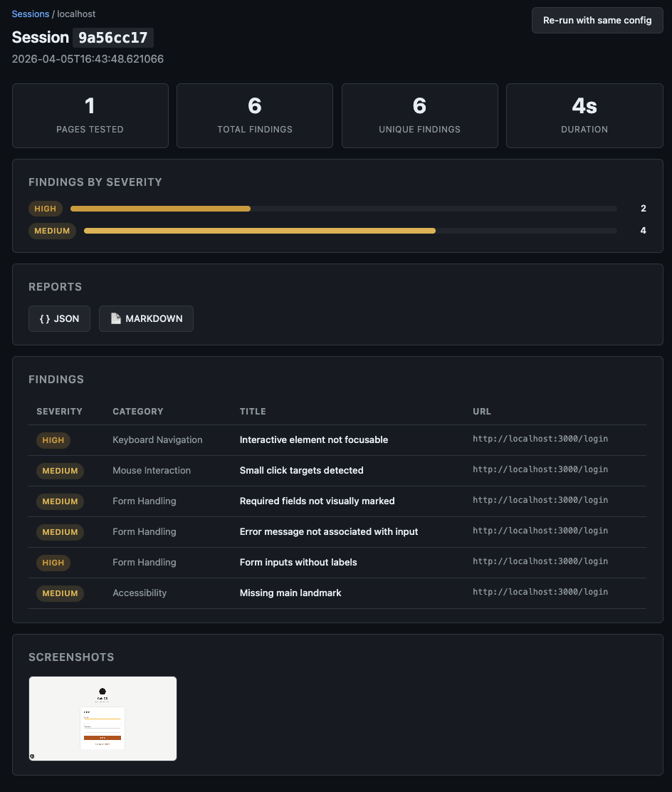Click the session timestamp text
672x792 pixels.
(88, 59)
